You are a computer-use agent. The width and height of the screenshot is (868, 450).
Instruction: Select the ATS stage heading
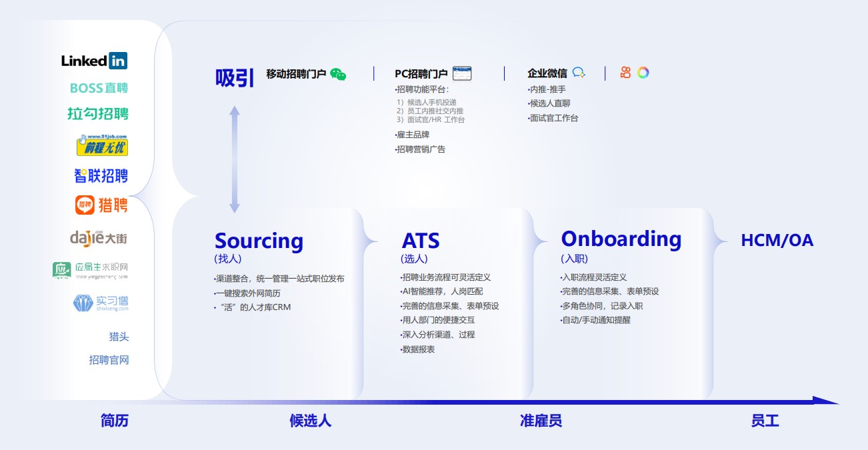coord(421,241)
